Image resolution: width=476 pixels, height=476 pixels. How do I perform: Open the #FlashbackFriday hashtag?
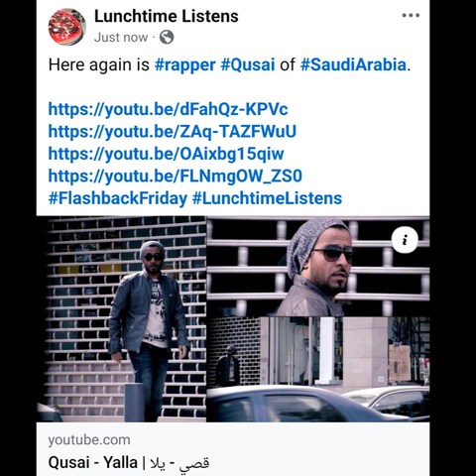118,198
